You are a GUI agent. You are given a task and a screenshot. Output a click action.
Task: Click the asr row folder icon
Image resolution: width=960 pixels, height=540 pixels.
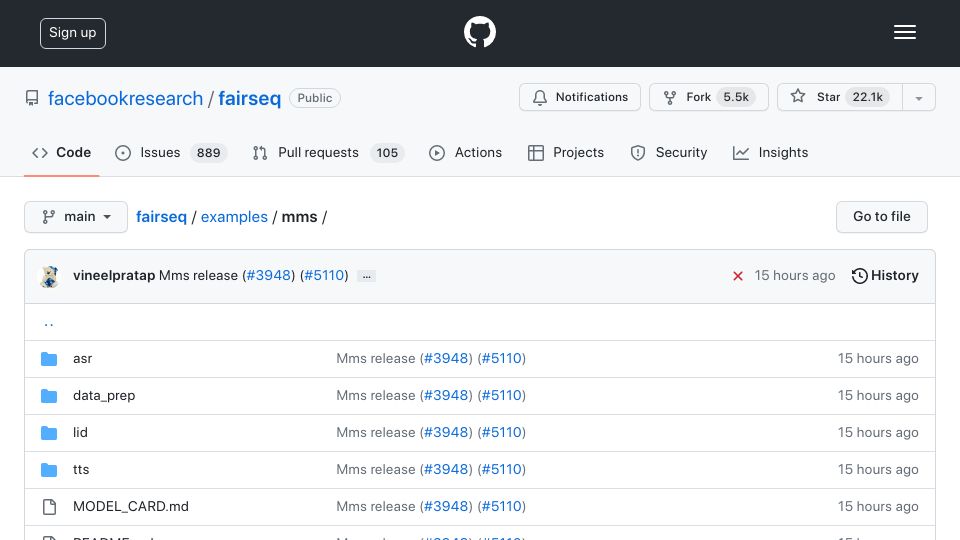[x=49, y=359]
